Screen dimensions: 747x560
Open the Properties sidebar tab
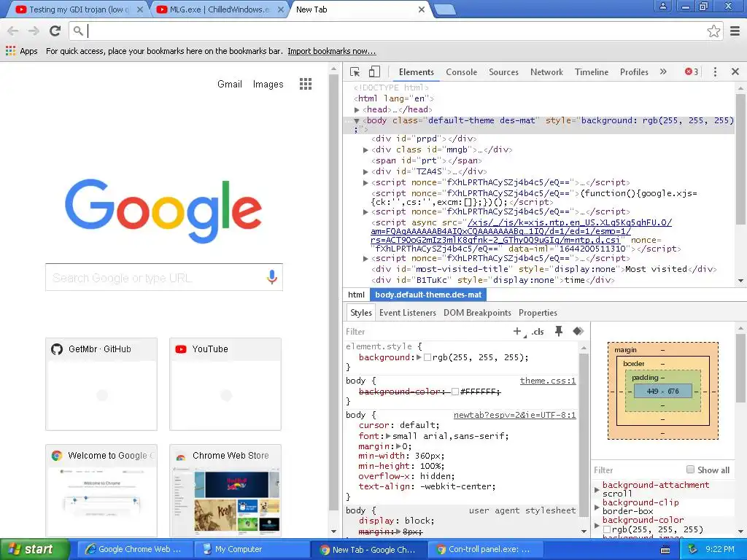pos(538,313)
